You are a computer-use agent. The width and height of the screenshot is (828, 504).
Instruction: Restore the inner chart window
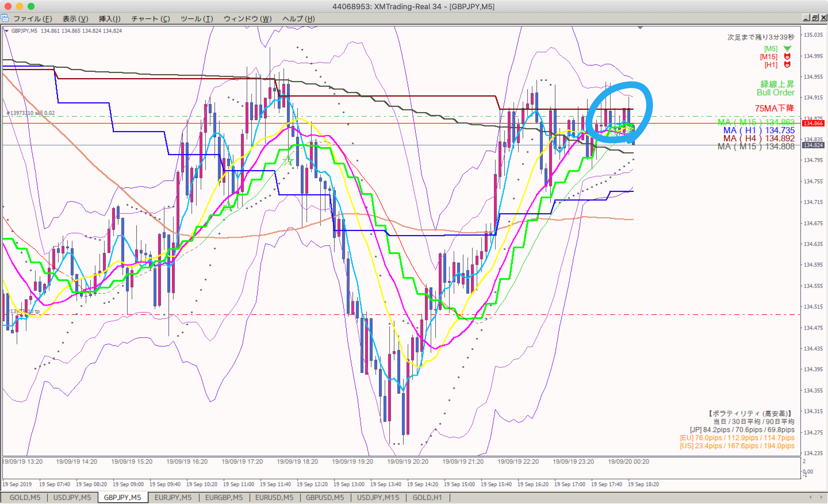click(x=815, y=18)
